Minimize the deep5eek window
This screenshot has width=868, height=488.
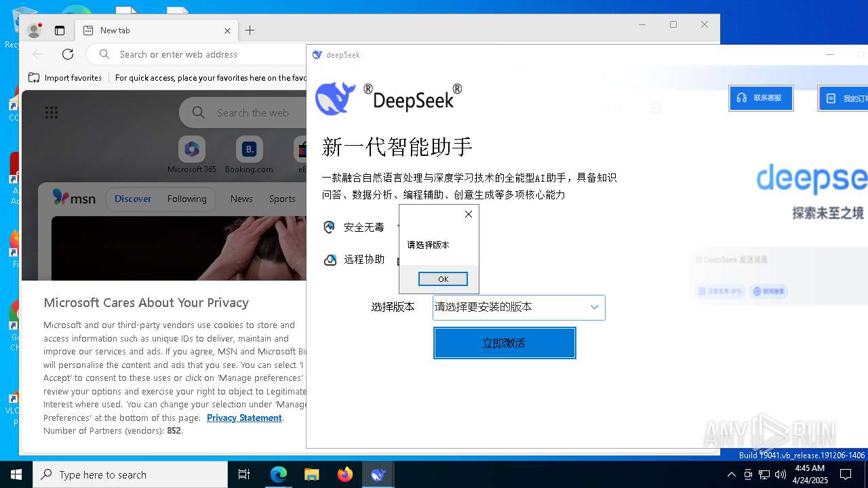point(829,54)
